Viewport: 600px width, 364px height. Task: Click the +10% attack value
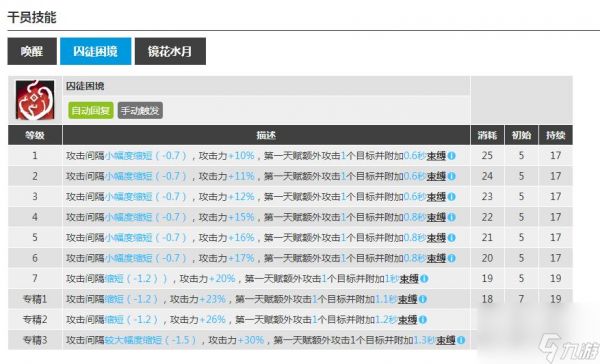(241, 156)
